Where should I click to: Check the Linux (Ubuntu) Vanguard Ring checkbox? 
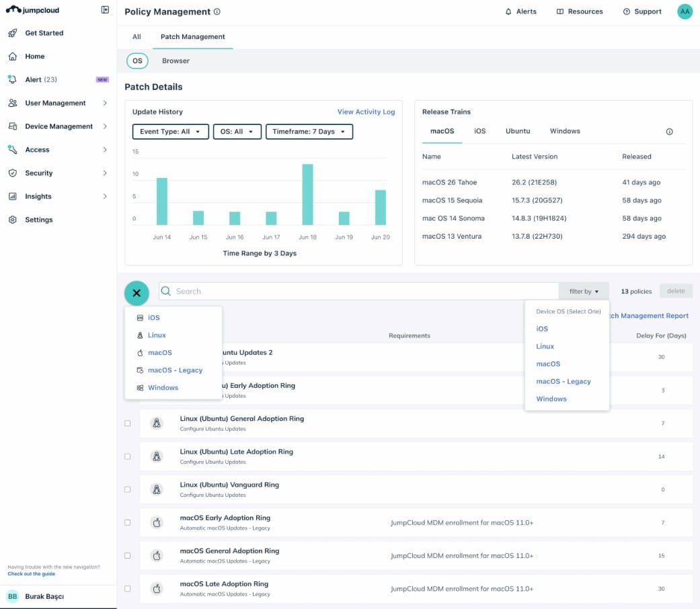pyautogui.click(x=128, y=489)
